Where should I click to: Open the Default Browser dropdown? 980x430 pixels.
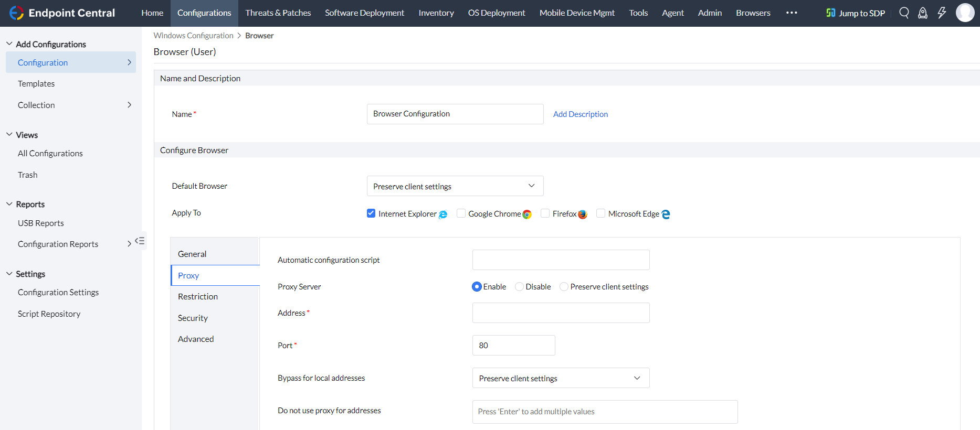[455, 186]
